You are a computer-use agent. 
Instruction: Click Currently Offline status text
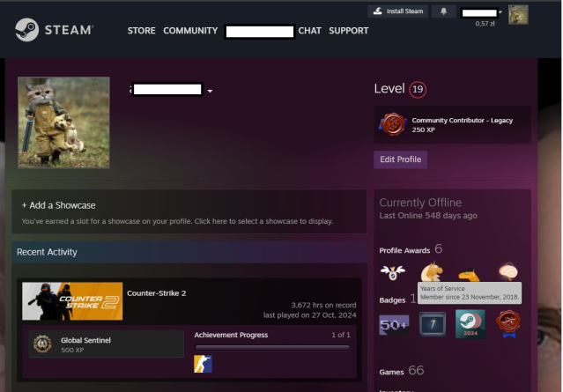pos(420,203)
